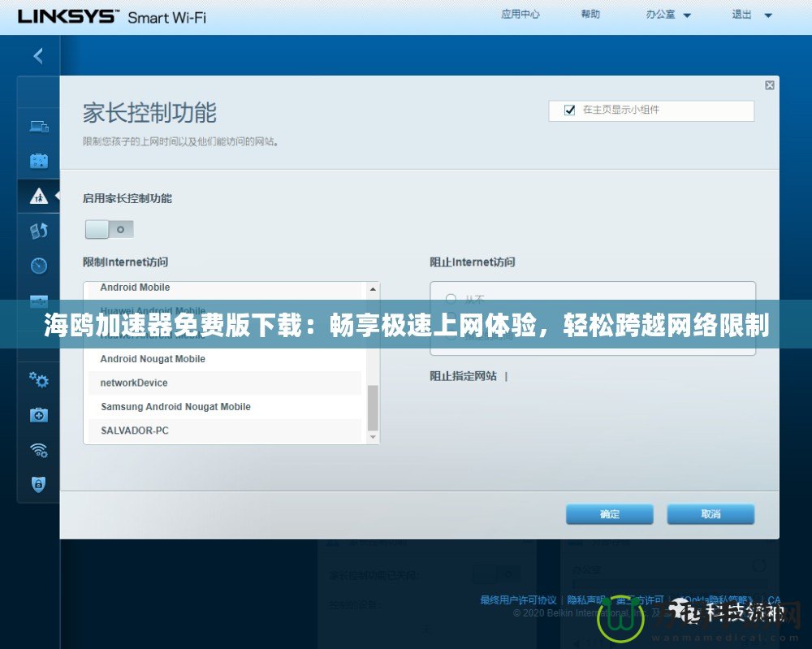812x649 pixels.
Task: Click the 取消 button
Action: point(710,514)
